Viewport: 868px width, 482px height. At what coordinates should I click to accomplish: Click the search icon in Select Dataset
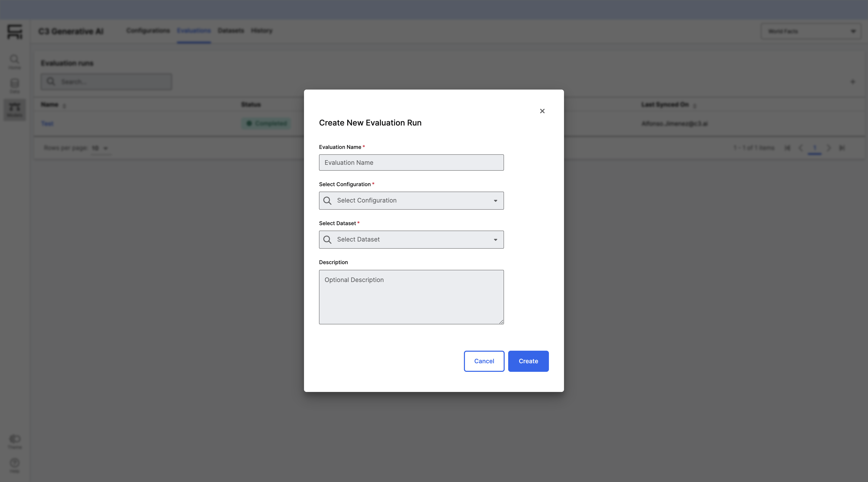(x=327, y=240)
